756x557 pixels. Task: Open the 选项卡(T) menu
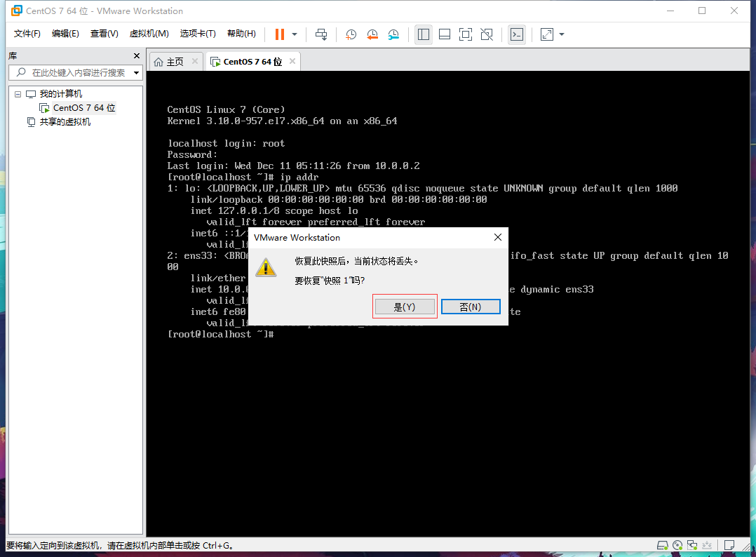pos(198,33)
